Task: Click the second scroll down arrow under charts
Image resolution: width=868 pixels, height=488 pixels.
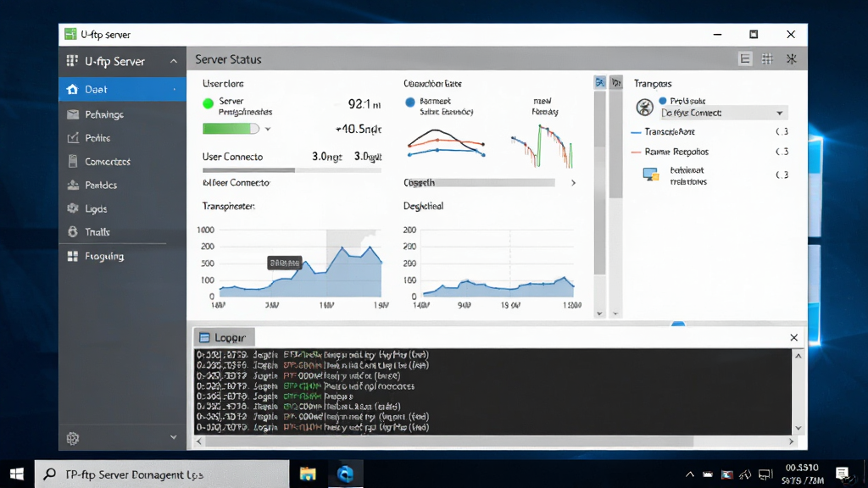Action: [615, 313]
